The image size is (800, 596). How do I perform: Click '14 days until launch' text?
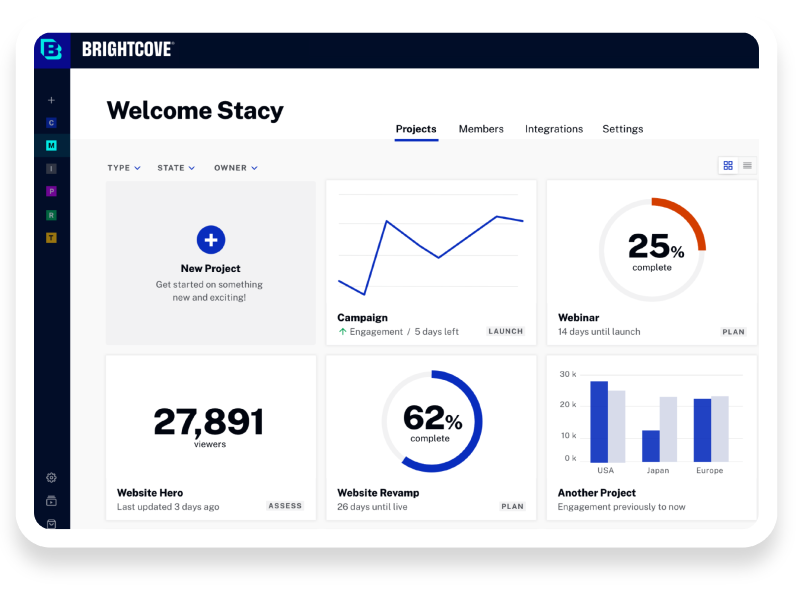click(599, 332)
